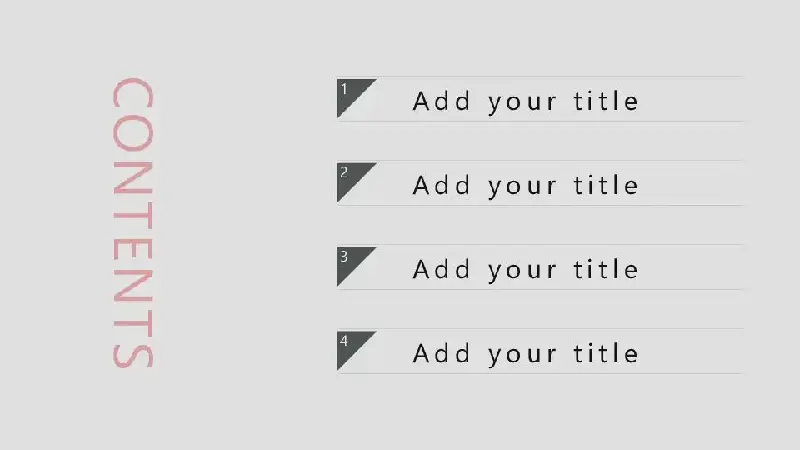Click the word "Add" in row 4
Image resolution: width=800 pixels, height=450 pixels.
point(441,354)
